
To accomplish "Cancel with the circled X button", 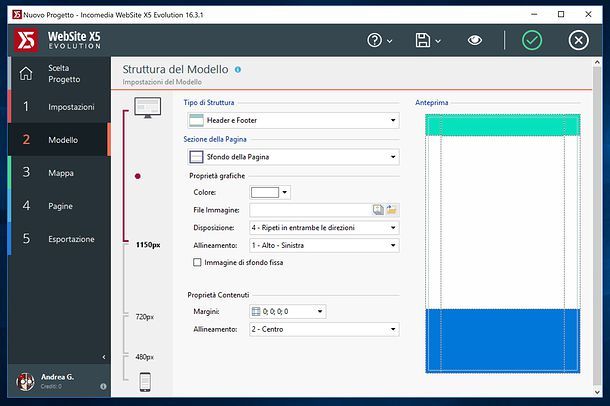I will 578,40.
